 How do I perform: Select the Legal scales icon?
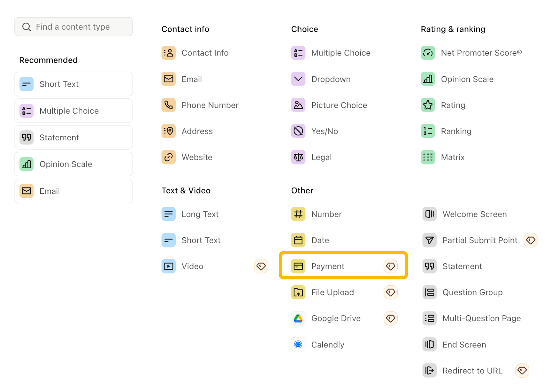(x=298, y=157)
